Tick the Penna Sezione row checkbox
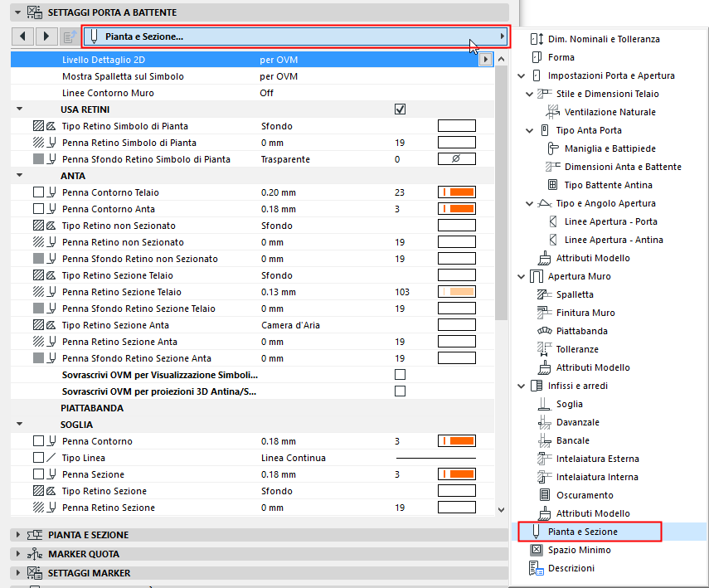Screen dimensions: 709x588 (x=38, y=474)
